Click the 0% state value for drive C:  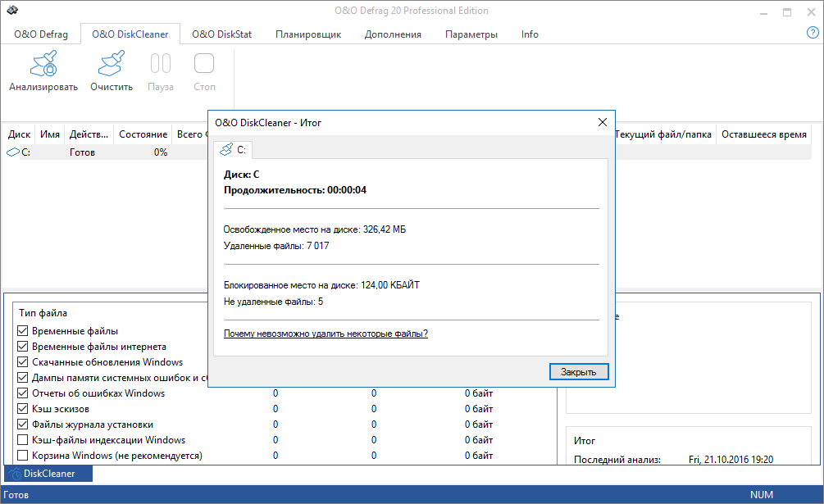(x=161, y=152)
